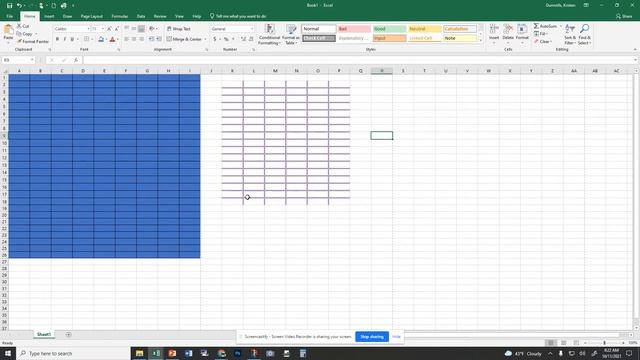Switch to the Data tab

(x=141, y=16)
